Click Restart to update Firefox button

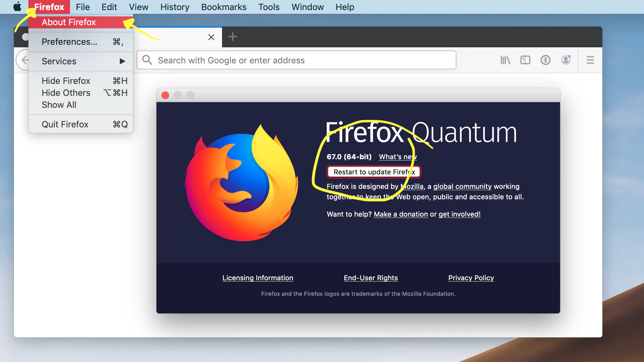(374, 172)
